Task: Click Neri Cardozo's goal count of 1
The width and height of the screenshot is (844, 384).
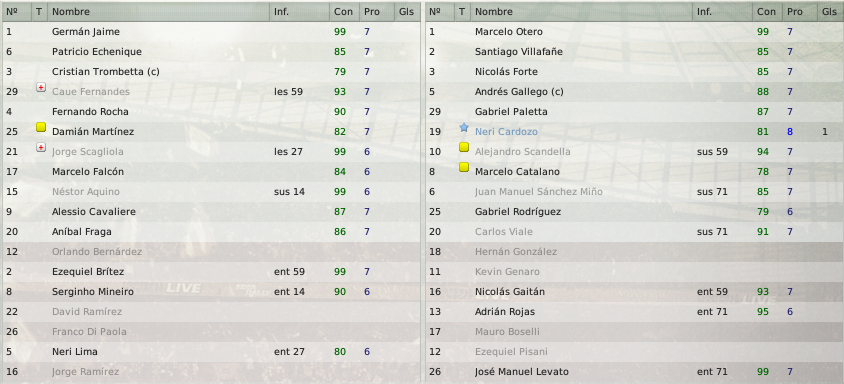Action: [x=825, y=131]
